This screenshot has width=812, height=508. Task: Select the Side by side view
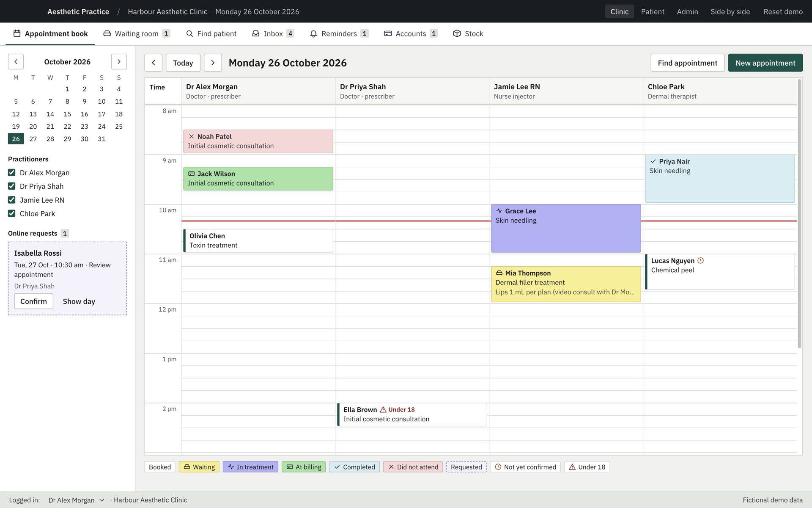730,11
